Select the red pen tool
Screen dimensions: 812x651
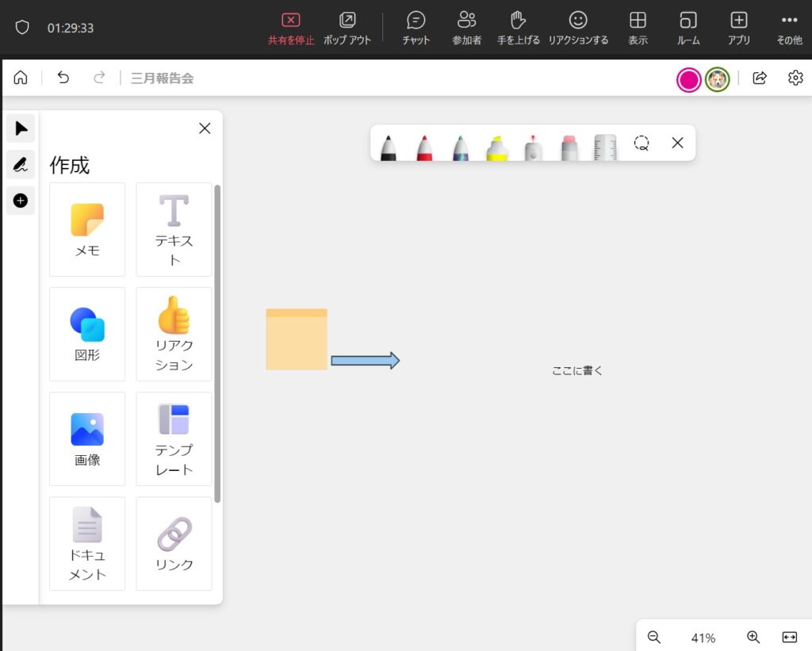[x=424, y=147]
